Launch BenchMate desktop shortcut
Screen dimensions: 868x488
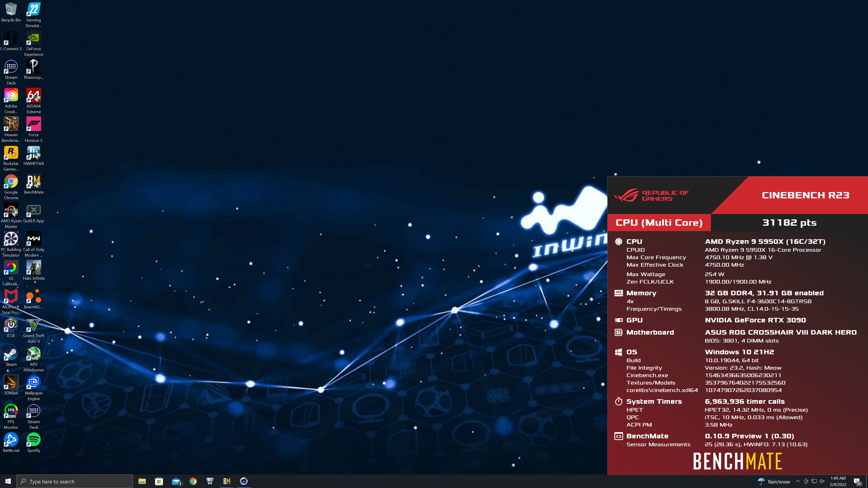click(34, 184)
